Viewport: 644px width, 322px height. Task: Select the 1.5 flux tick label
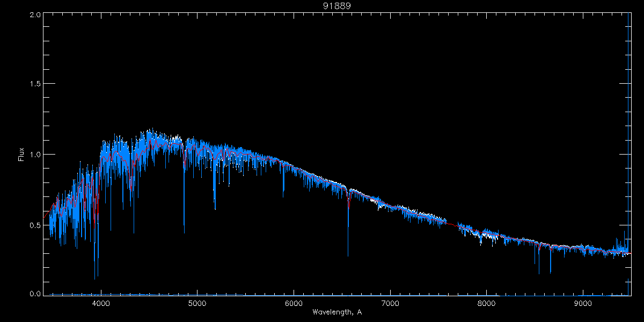tap(34, 84)
